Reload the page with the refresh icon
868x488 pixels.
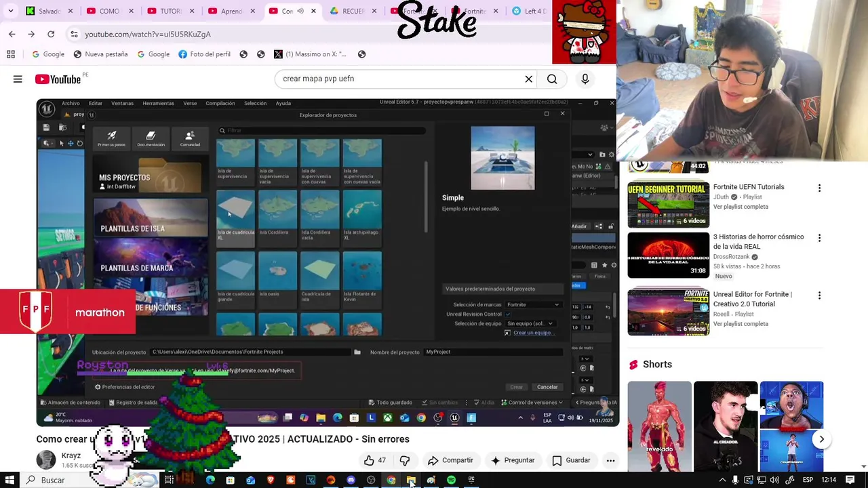tap(51, 34)
